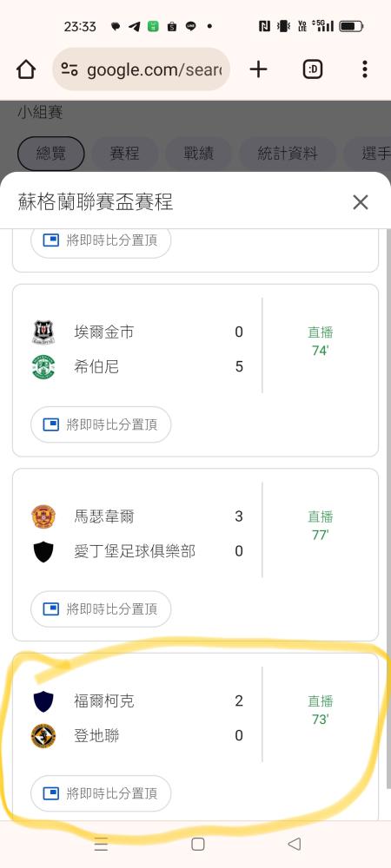Tap the 馬瑟韋爾 team crest
Image resolution: width=391 pixels, height=868 pixels.
(x=43, y=516)
